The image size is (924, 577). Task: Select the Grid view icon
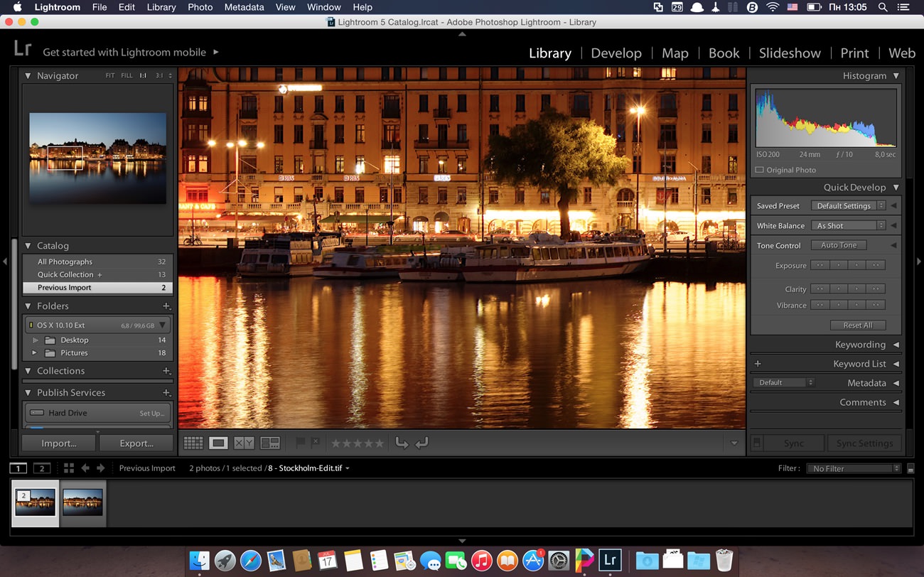coord(193,442)
